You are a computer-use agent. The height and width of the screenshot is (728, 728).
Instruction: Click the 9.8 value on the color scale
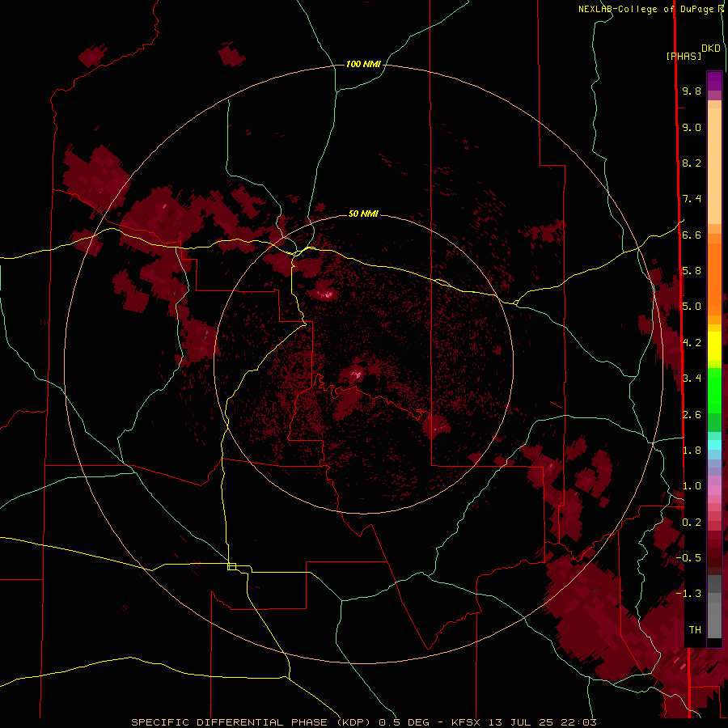point(692,91)
